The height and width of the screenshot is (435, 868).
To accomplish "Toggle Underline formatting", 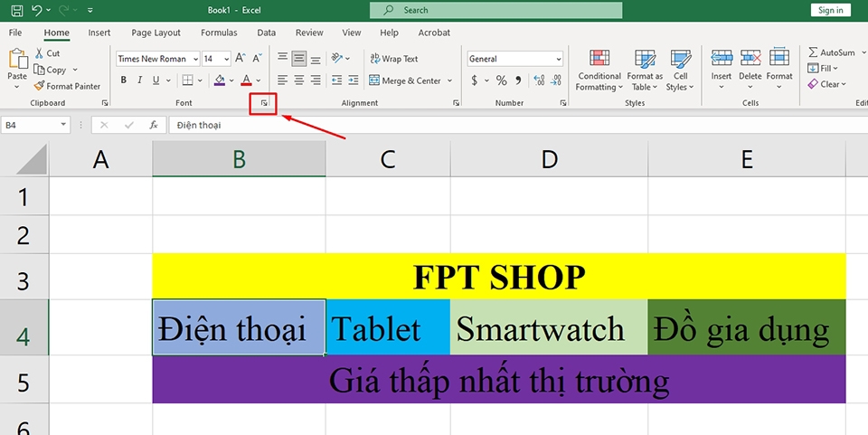I will tap(156, 80).
